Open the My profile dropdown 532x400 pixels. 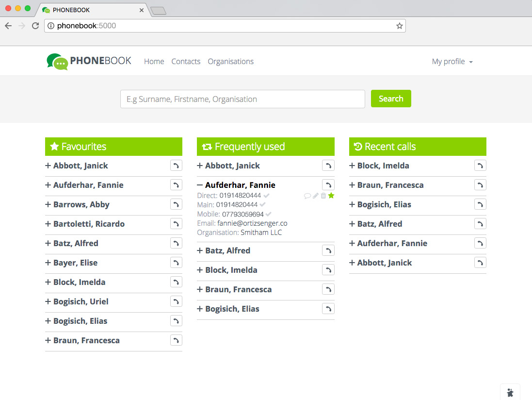point(452,62)
